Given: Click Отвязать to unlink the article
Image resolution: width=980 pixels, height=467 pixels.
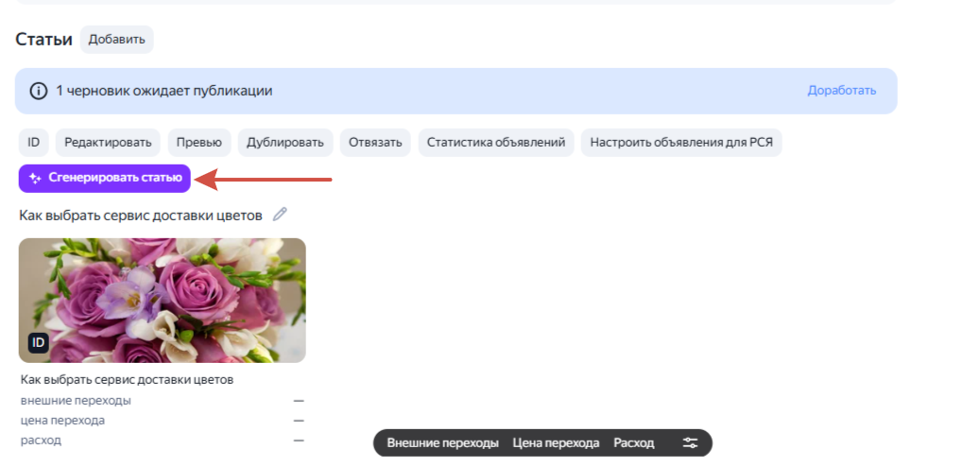Looking at the screenshot, I should point(375,143).
